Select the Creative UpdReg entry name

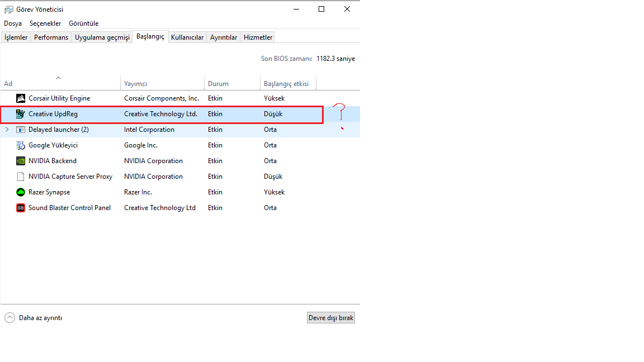click(x=53, y=114)
